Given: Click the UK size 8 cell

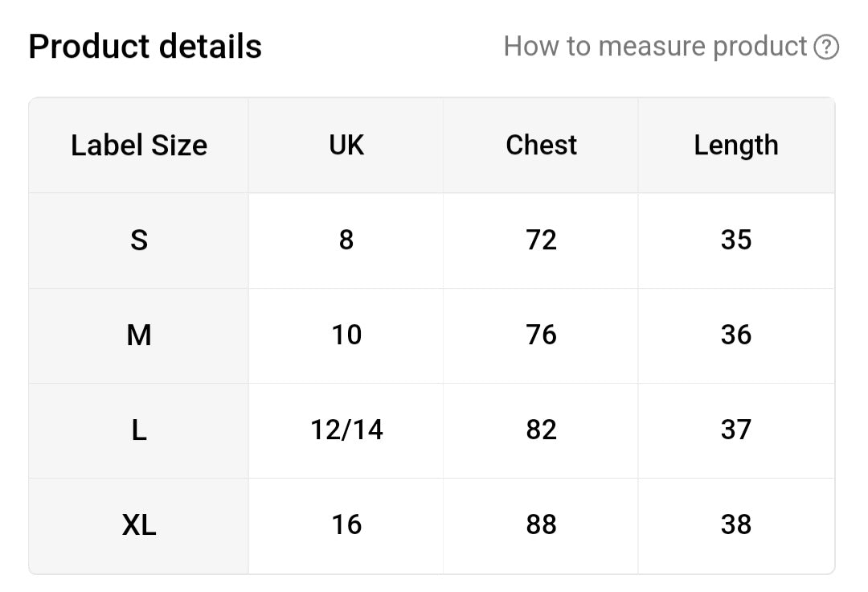Looking at the screenshot, I should point(346,240).
